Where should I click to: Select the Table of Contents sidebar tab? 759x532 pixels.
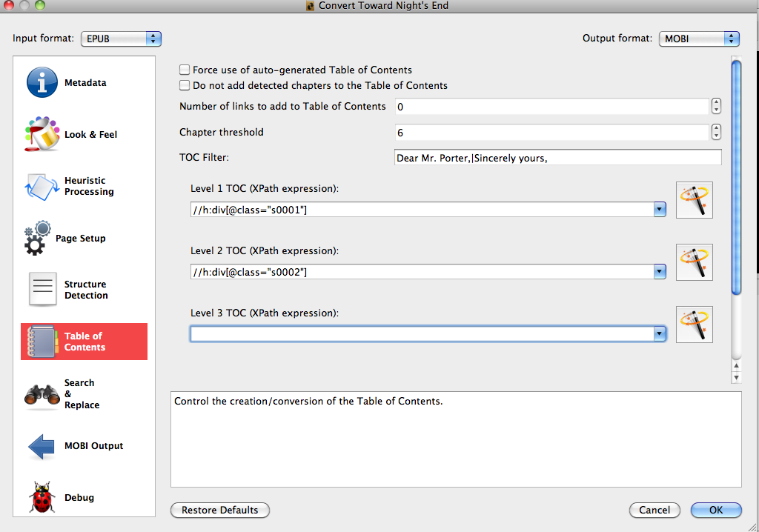click(x=84, y=342)
